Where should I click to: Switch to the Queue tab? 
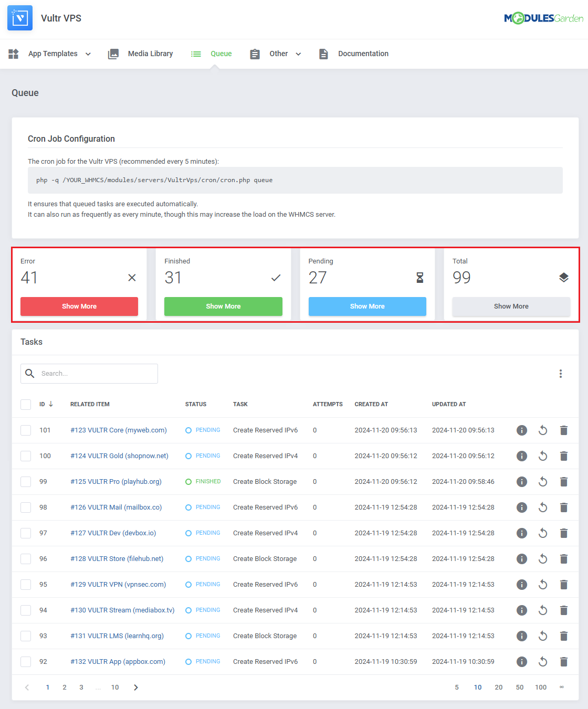pos(211,54)
